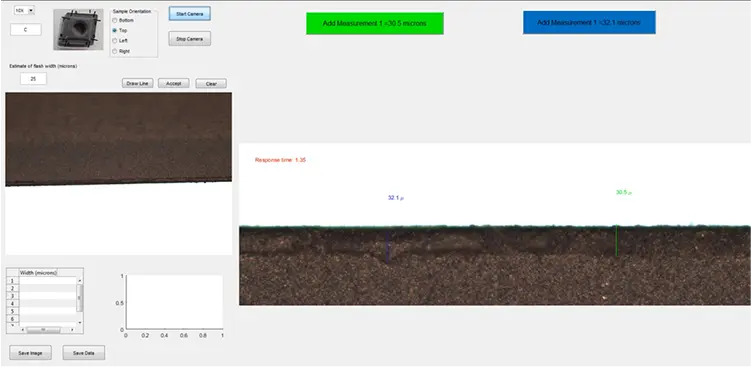Select row 1 in the Width table
Screen dimensions: 751x367
(47, 281)
